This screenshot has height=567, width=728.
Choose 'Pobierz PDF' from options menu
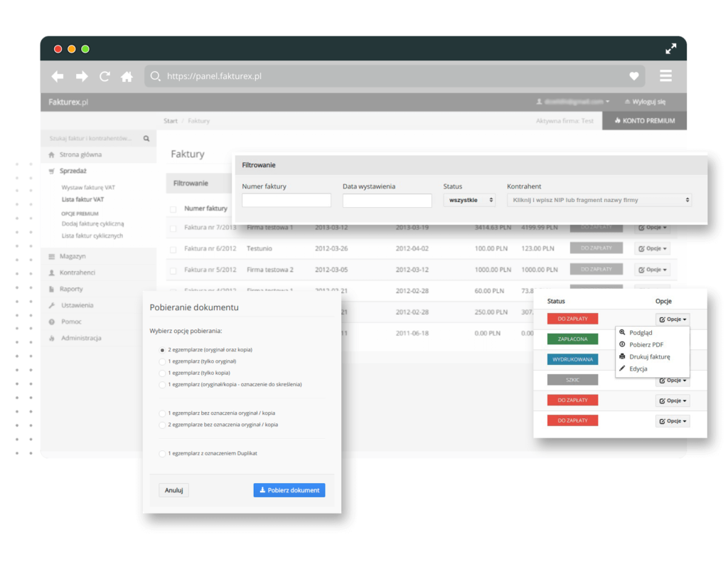[x=646, y=344]
